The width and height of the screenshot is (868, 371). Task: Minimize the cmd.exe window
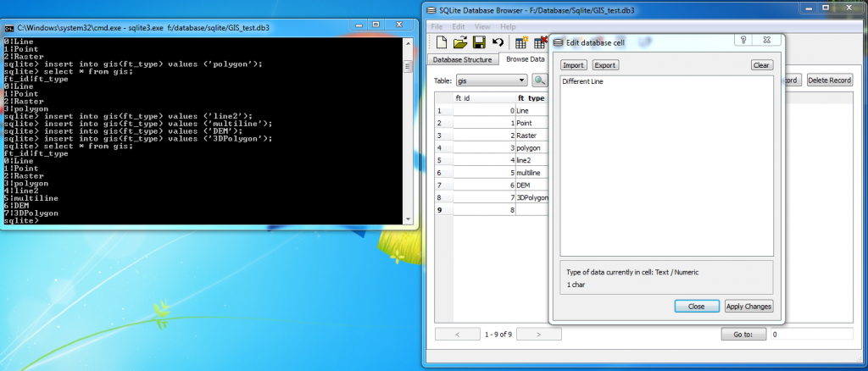coord(359,25)
